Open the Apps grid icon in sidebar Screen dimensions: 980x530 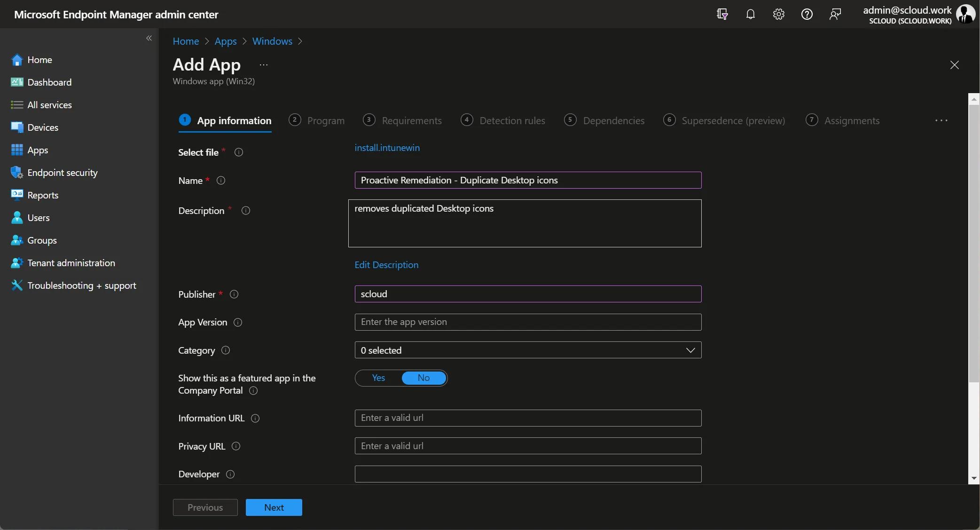coord(17,150)
